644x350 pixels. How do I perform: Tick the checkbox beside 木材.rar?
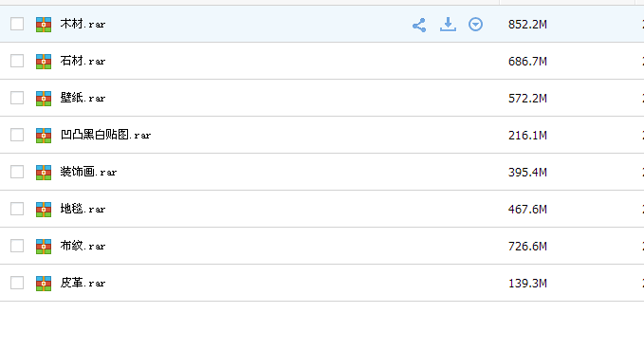17,24
